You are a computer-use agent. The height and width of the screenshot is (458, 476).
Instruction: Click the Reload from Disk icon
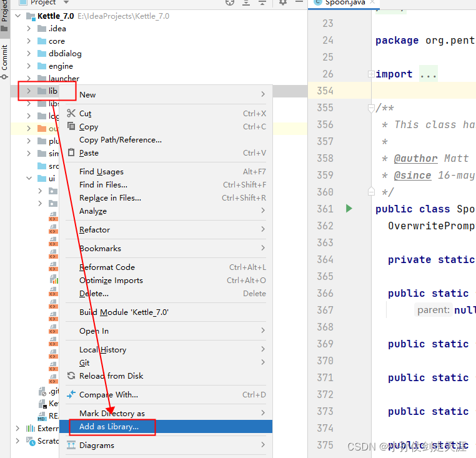coord(71,376)
